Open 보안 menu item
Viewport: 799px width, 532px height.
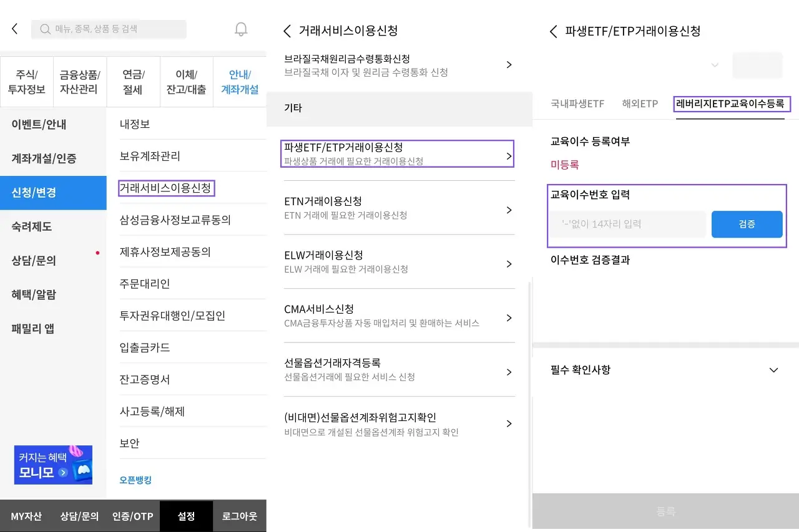pos(193,443)
